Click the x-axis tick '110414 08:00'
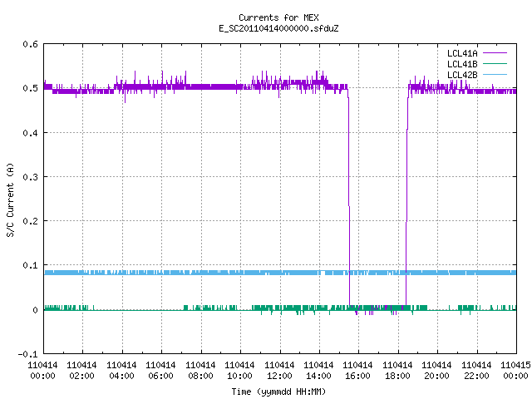Image resolution: width=532 pixels, height=399 pixels. click(200, 371)
